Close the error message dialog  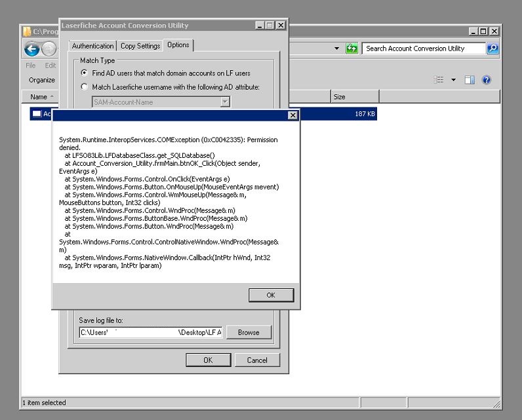[x=292, y=115]
